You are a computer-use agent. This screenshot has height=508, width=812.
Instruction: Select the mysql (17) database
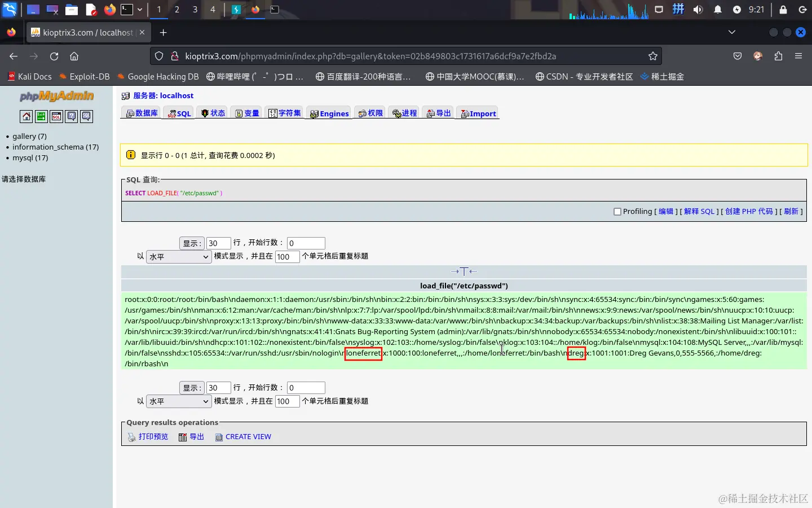30,157
